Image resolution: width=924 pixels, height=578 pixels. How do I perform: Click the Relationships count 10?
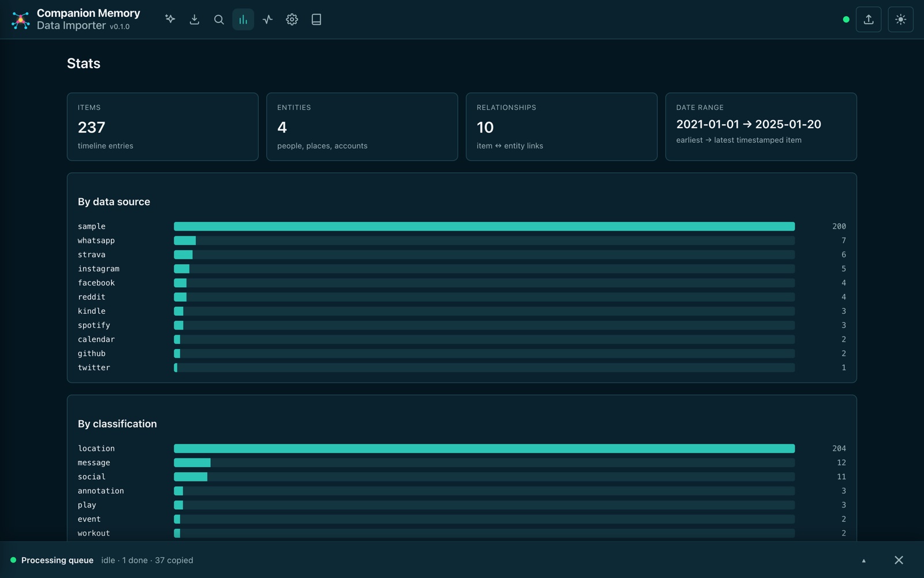(x=485, y=127)
